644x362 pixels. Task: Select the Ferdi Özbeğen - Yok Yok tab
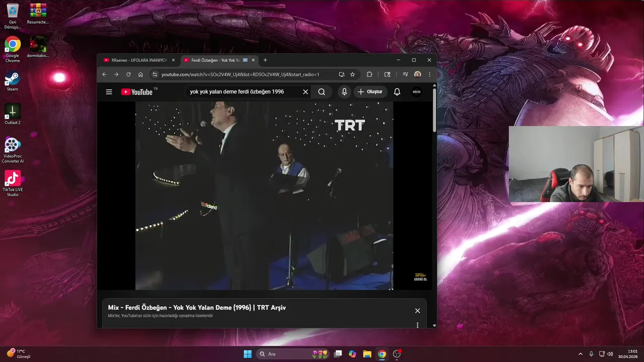[x=216, y=60]
